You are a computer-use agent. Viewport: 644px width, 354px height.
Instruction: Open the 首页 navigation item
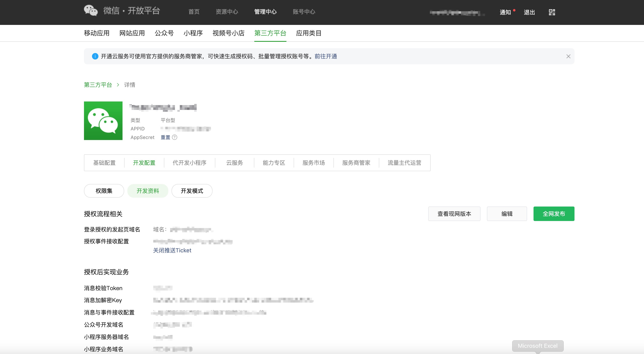pyautogui.click(x=194, y=12)
